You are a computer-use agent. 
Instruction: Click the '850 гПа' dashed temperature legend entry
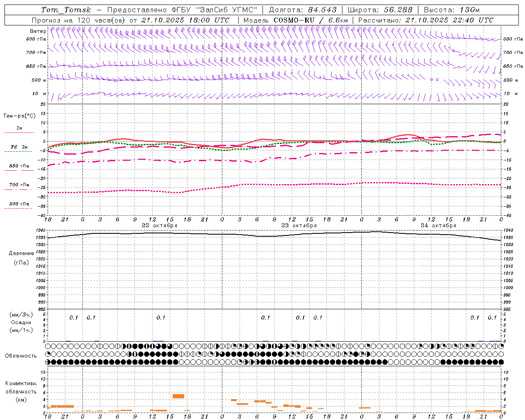click(19, 166)
